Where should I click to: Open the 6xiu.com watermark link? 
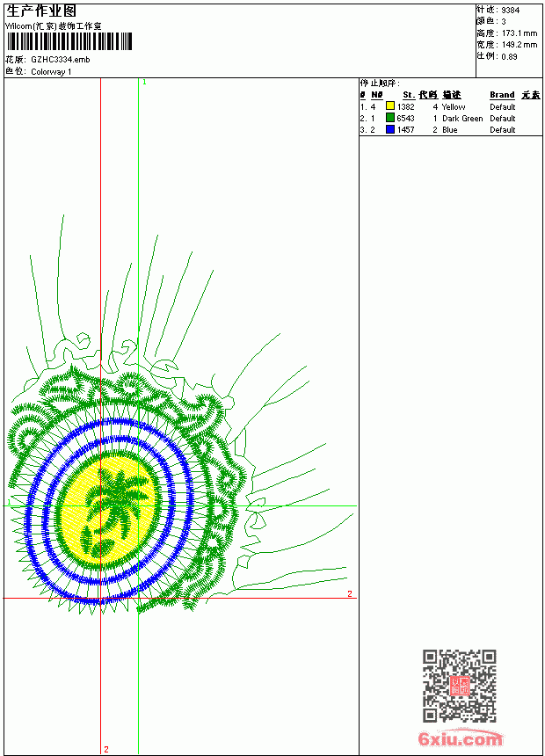click(x=460, y=738)
